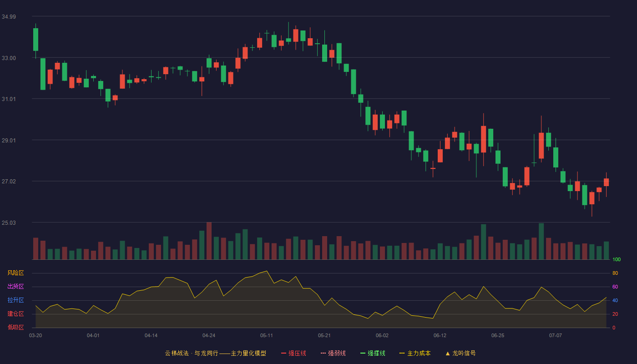Click the 龙吟信号 triangle legend icon

click(447, 353)
